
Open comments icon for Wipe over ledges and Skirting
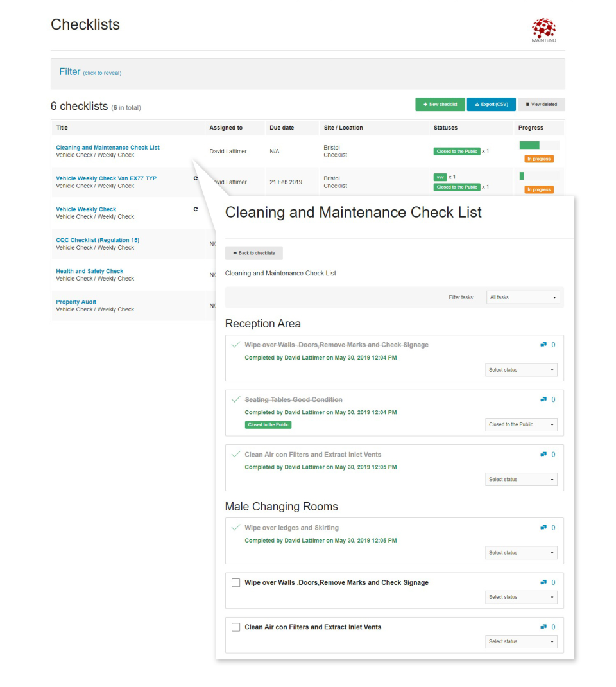tap(543, 528)
